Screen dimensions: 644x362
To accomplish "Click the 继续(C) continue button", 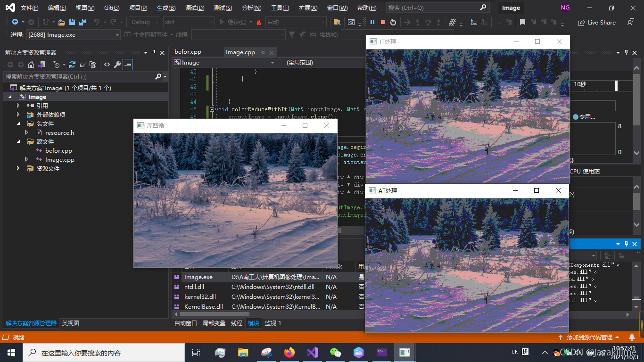I will pos(232,22).
